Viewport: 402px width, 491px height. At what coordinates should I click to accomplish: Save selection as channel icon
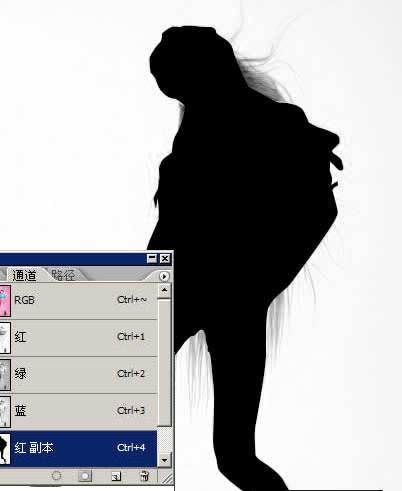85,476
